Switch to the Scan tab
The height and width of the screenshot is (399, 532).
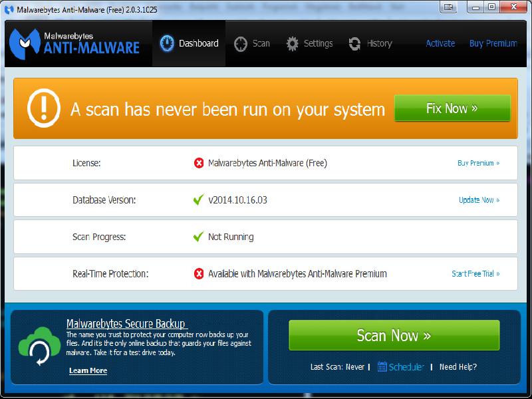coord(252,43)
